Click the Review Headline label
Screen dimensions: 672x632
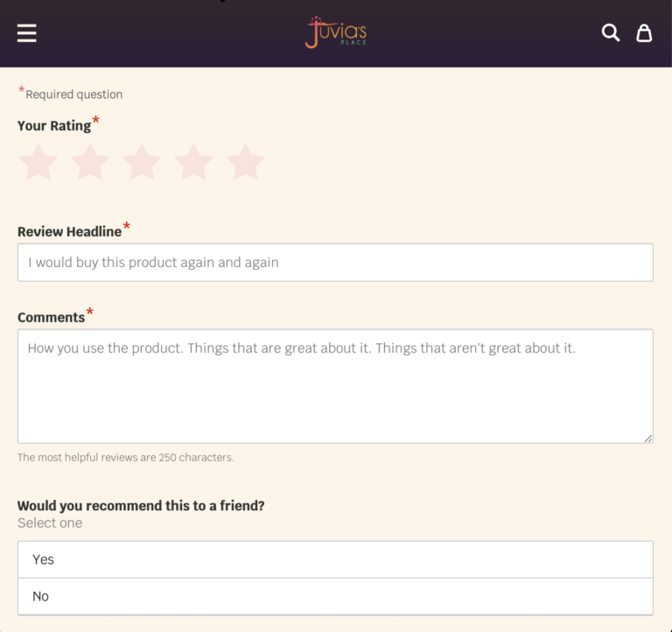tap(69, 232)
